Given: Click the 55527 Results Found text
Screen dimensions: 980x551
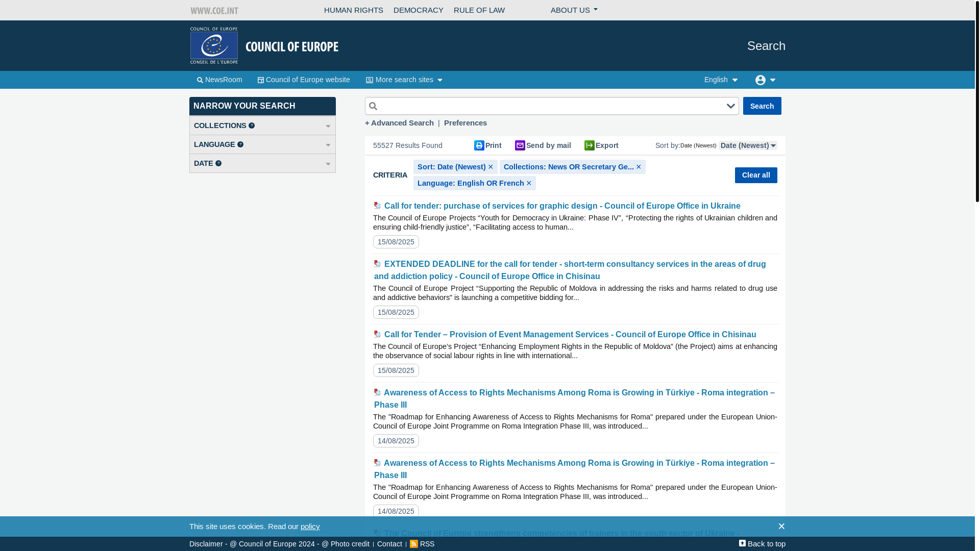Looking at the screenshot, I should click(x=407, y=145).
